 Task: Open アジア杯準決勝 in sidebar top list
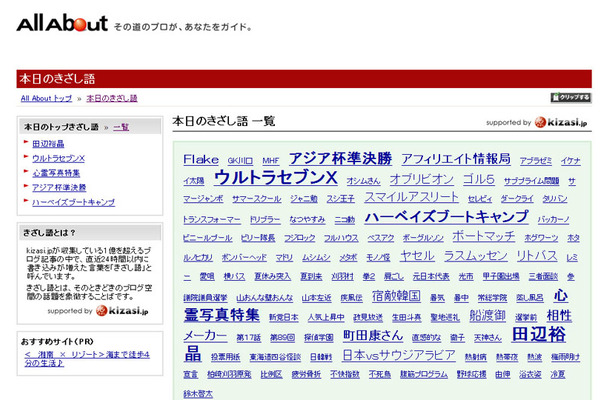click(59, 188)
